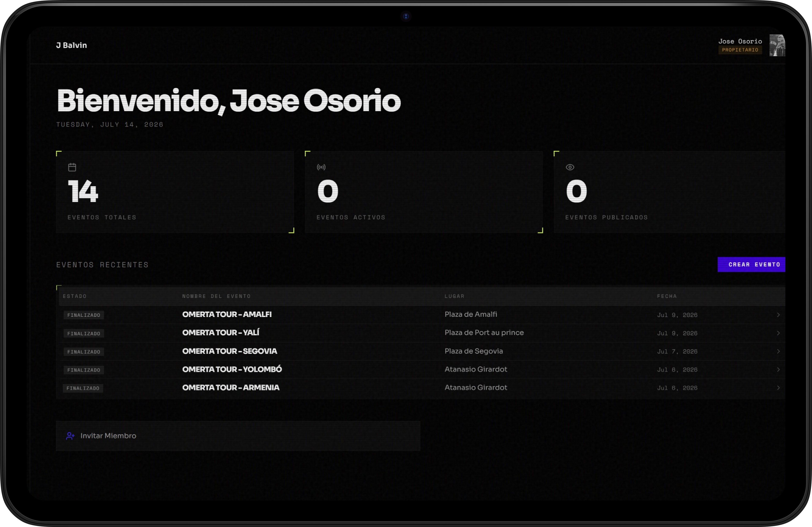Click the Plaza de Port au prince venue

(x=484, y=333)
